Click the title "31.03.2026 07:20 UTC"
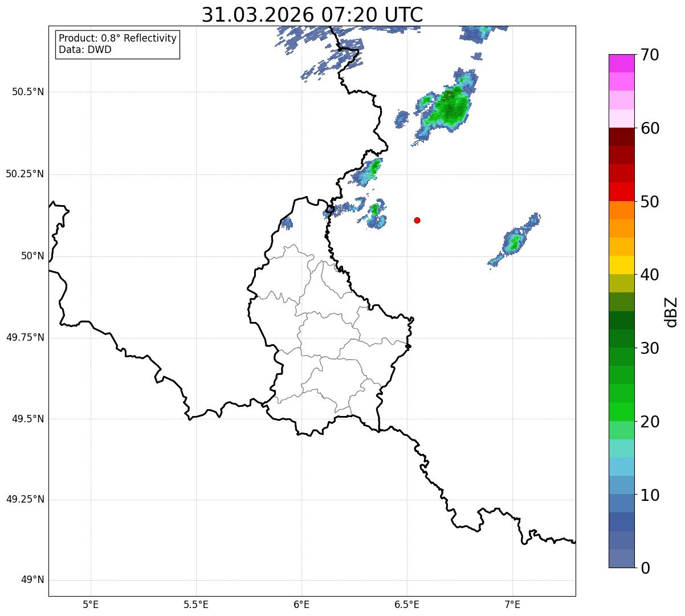Screen dimensions: 685x616 coord(312,15)
